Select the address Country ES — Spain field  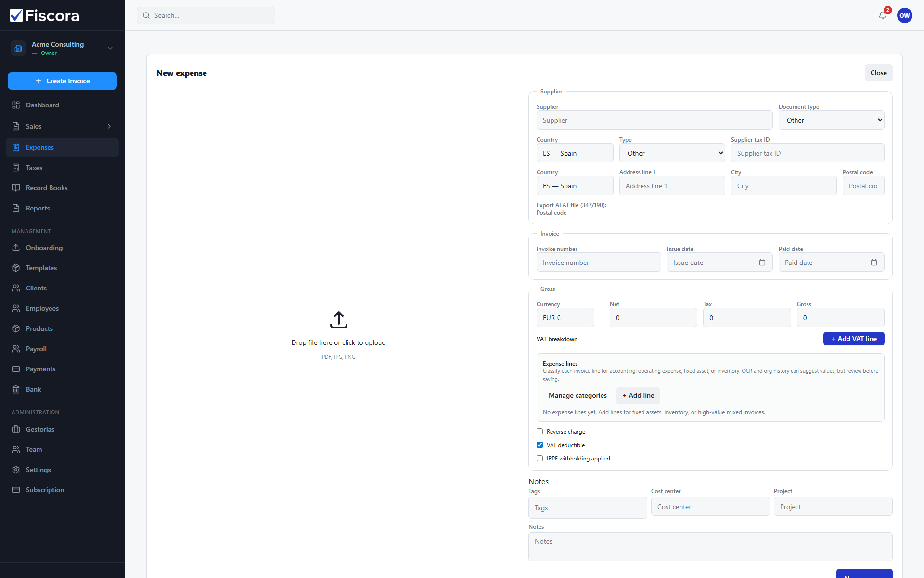pyautogui.click(x=575, y=186)
